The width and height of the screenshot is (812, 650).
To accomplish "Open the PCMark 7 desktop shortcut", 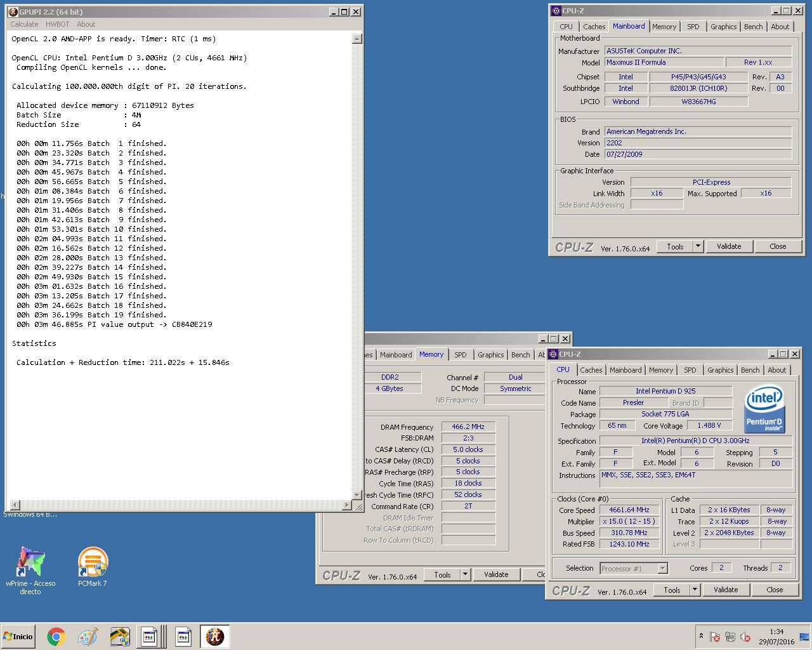I will (93, 567).
